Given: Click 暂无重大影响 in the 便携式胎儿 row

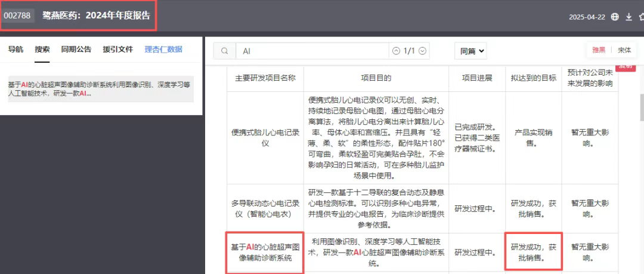Looking at the screenshot, I should (x=590, y=138).
